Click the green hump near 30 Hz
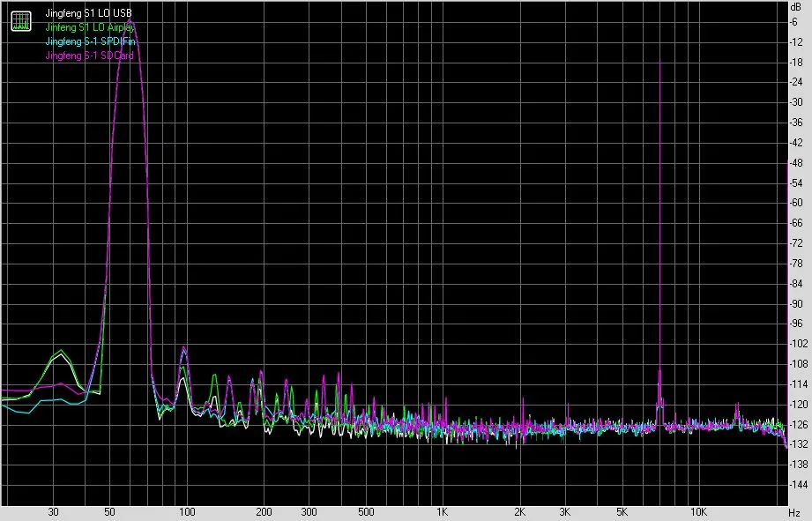 coord(61,352)
